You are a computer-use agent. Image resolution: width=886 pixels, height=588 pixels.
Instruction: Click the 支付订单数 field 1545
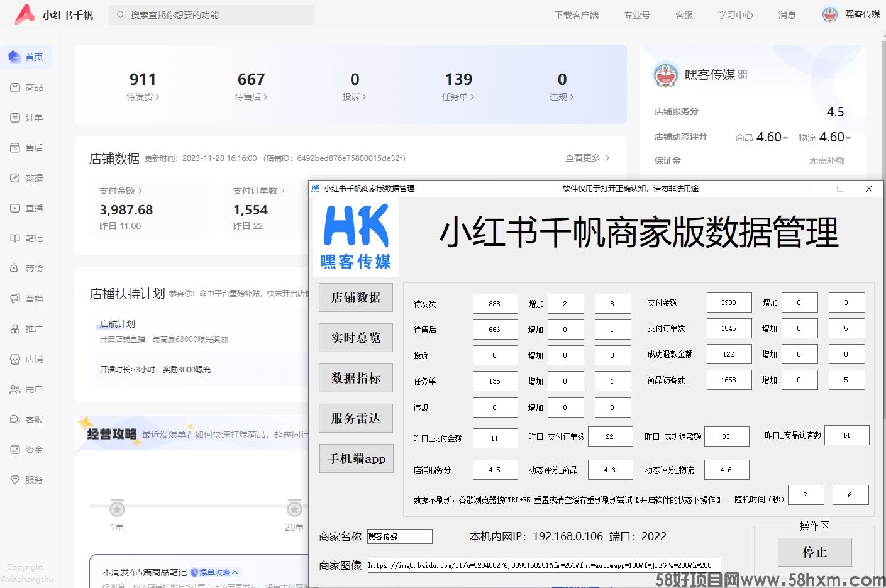pyautogui.click(x=729, y=328)
